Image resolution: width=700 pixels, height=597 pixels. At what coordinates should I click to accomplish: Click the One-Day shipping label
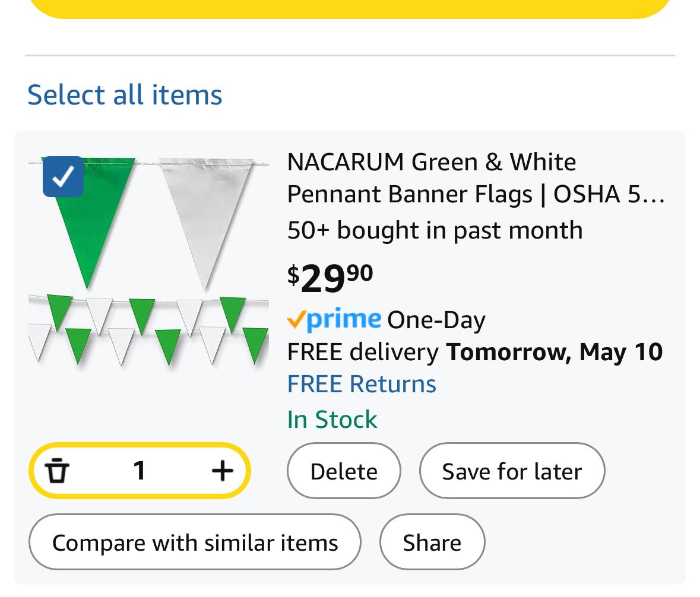436,320
